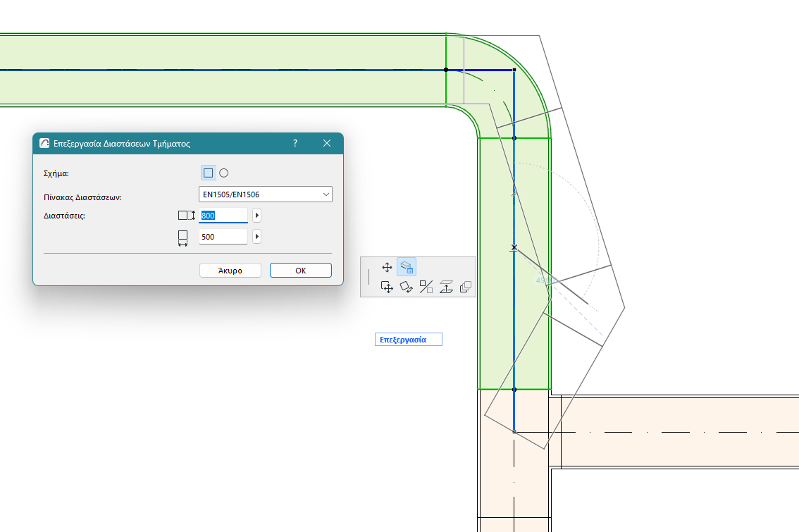Select the mirror element icon in pet palette
The image size is (799, 532).
click(x=426, y=287)
